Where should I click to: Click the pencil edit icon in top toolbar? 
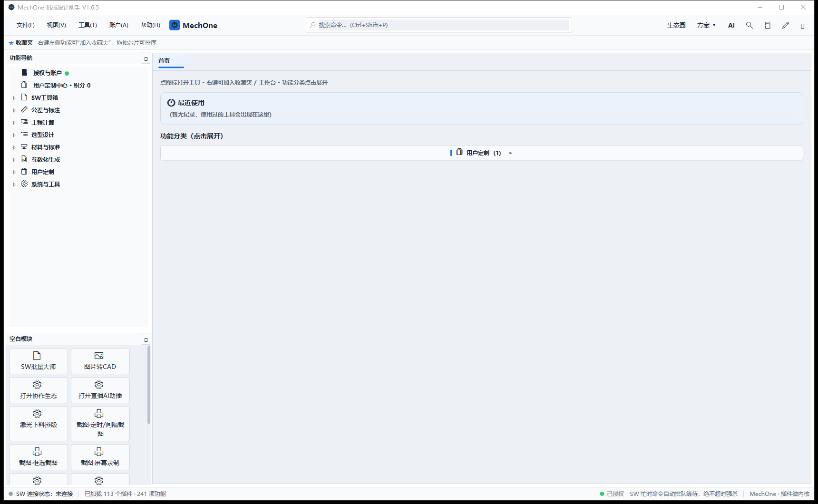(786, 25)
